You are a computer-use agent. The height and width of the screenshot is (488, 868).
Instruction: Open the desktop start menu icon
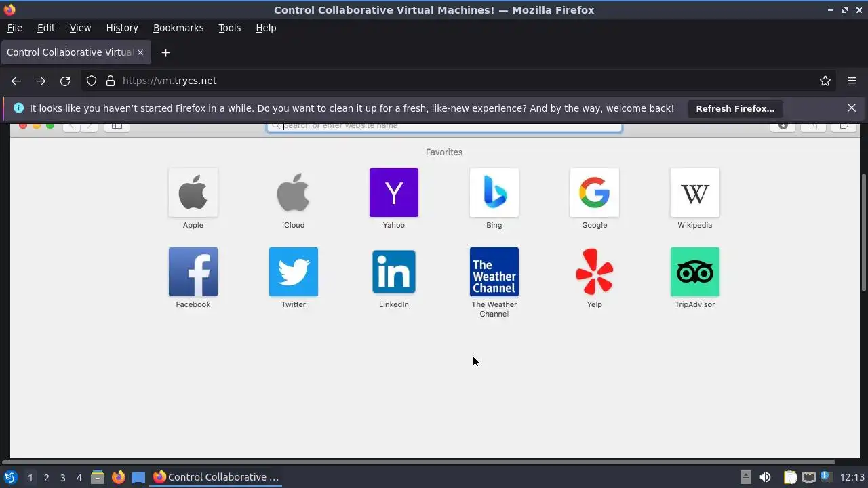pyautogui.click(x=10, y=477)
